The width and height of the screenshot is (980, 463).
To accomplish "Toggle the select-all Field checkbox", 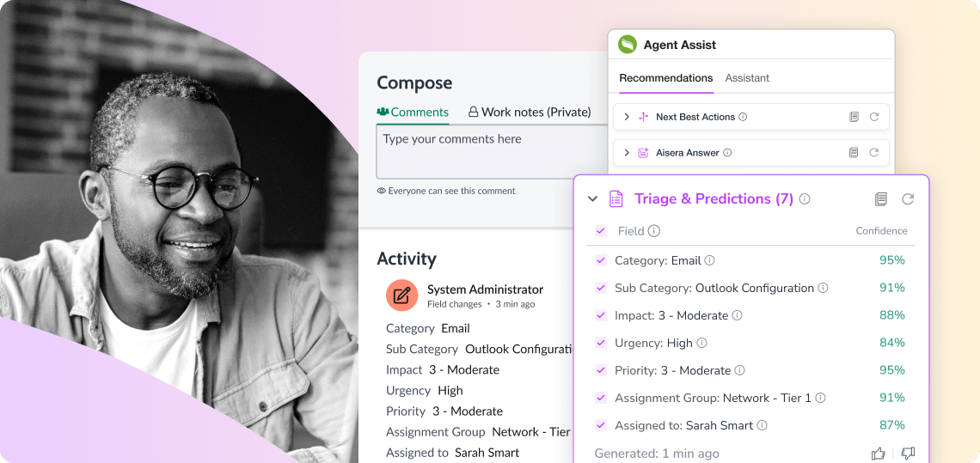I will coord(601,231).
